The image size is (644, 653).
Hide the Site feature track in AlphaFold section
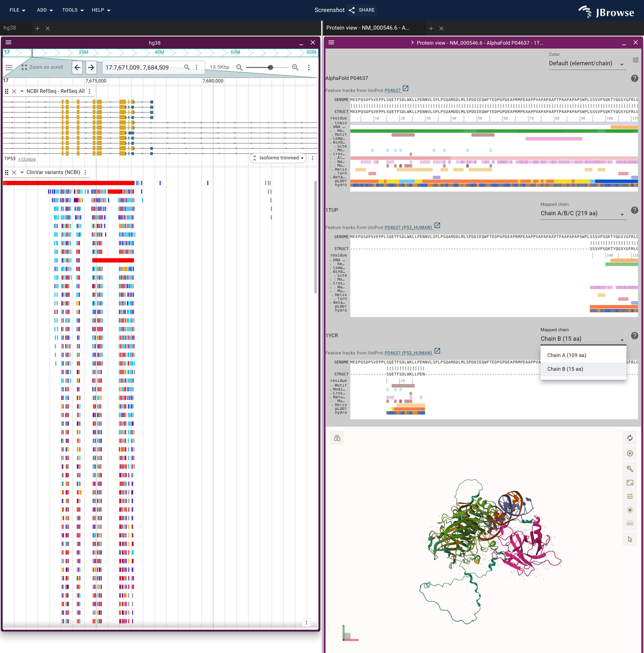[335, 147]
